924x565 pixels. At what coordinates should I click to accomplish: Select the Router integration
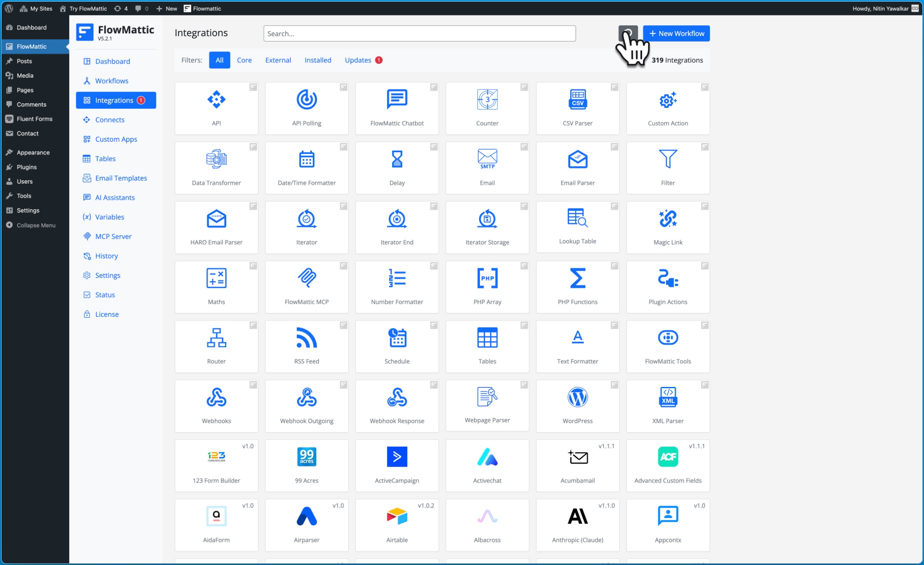(x=216, y=346)
